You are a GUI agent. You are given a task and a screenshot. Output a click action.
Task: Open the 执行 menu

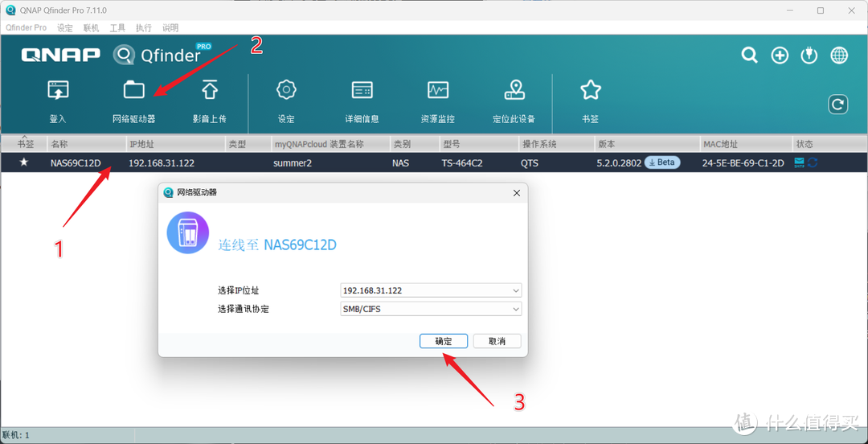[x=143, y=27]
